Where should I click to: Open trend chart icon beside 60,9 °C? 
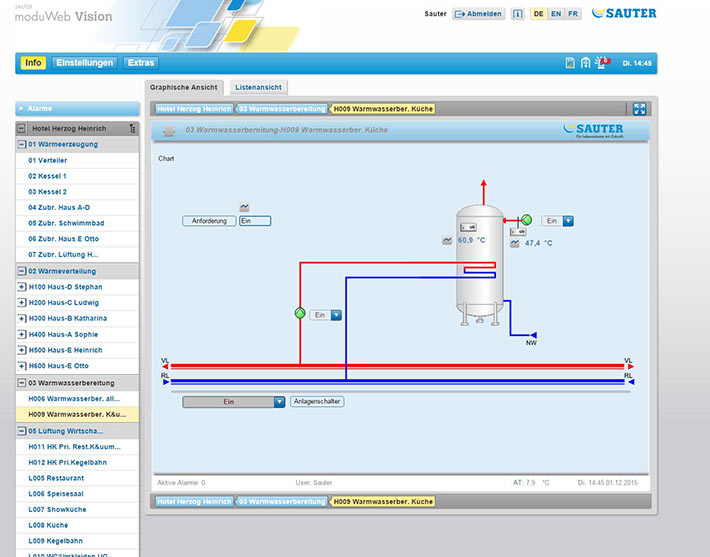tap(447, 241)
